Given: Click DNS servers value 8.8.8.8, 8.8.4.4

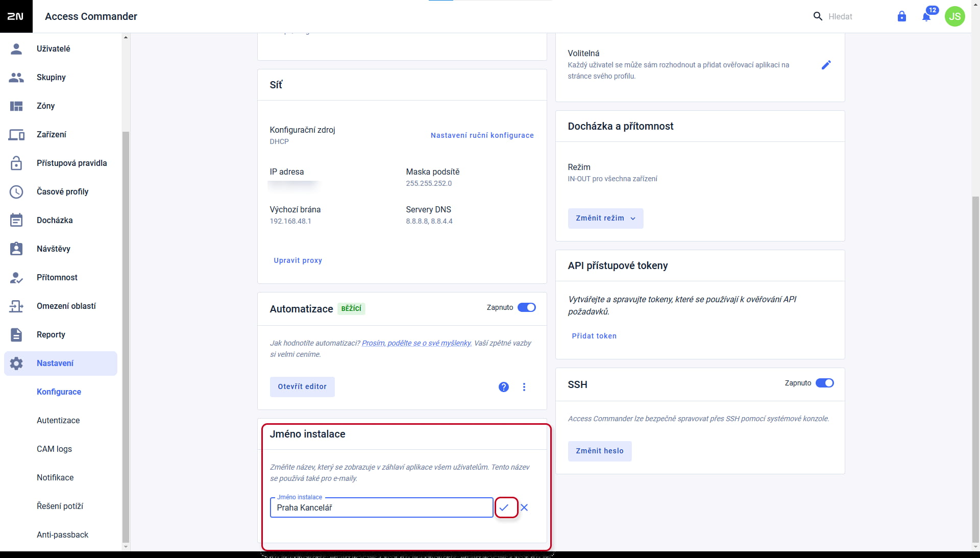Looking at the screenshot, I should (x=429, y=221).
